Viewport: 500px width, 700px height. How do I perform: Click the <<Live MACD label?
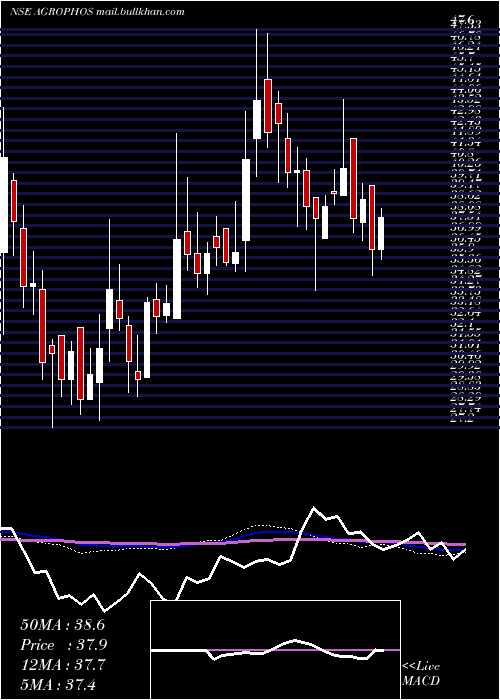pyautogui.click(x=421, y=673)
